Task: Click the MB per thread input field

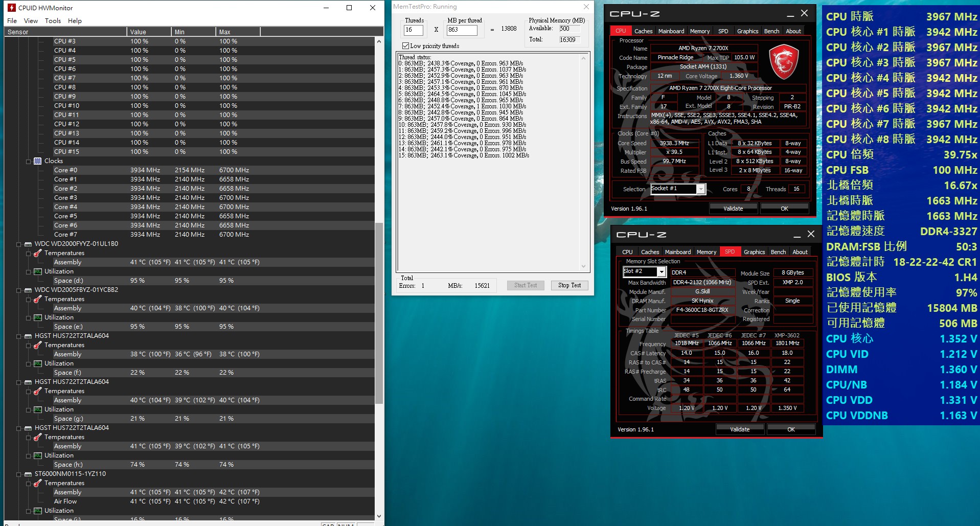Action: [x=462, y=30]
